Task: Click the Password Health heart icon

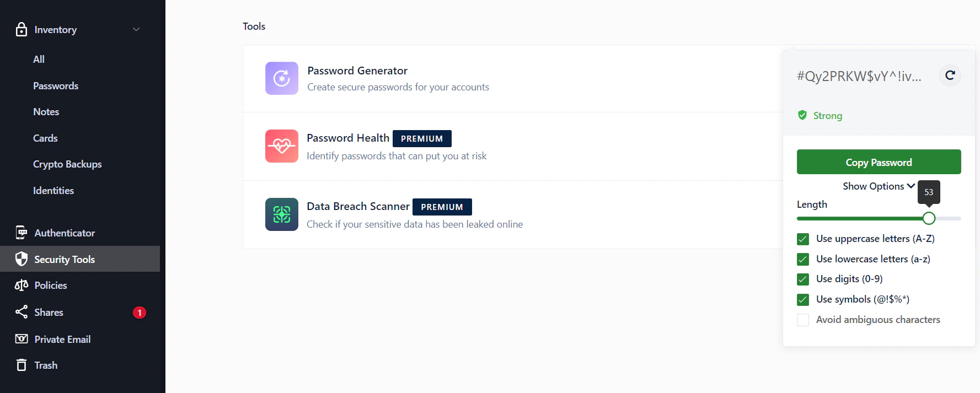Action: tap(281, 146)
